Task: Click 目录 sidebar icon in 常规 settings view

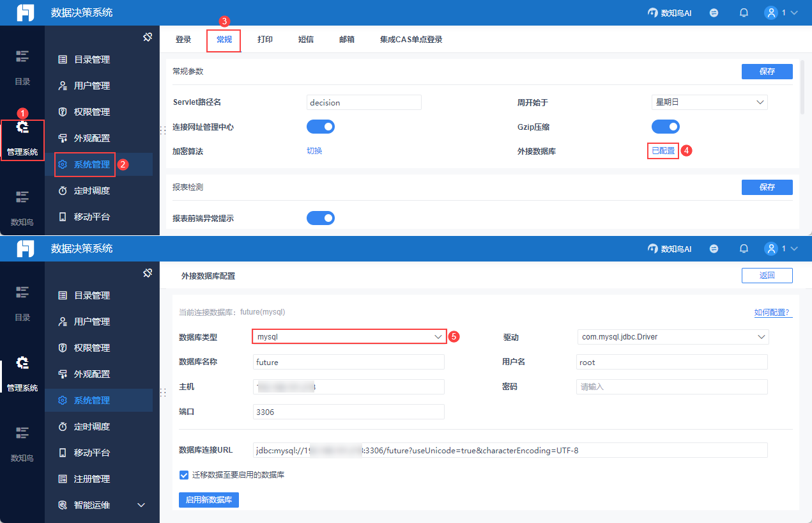Action: tap(22, 56)
